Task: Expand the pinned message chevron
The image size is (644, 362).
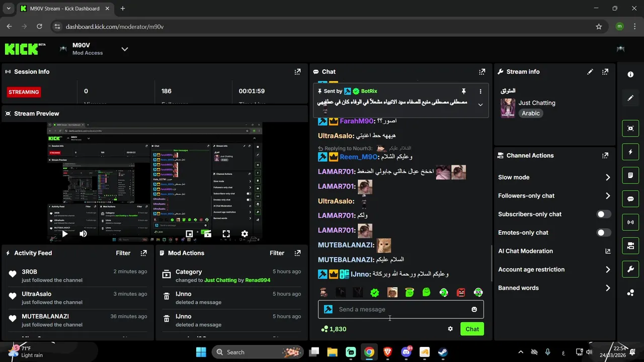Action: 480,105
